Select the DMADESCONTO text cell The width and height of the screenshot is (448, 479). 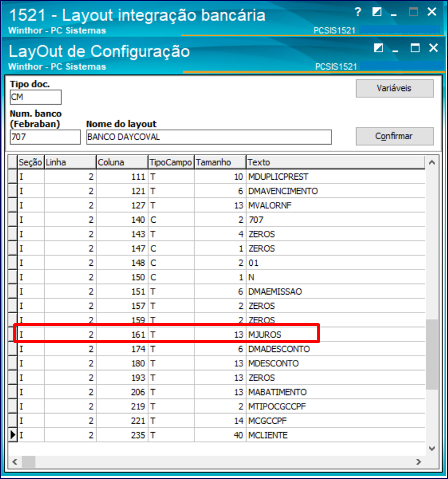(336, 349)
